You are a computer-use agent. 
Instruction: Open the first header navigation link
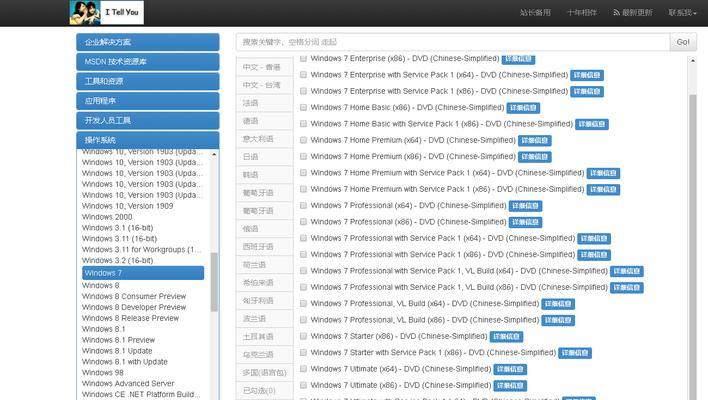point(535,13)
